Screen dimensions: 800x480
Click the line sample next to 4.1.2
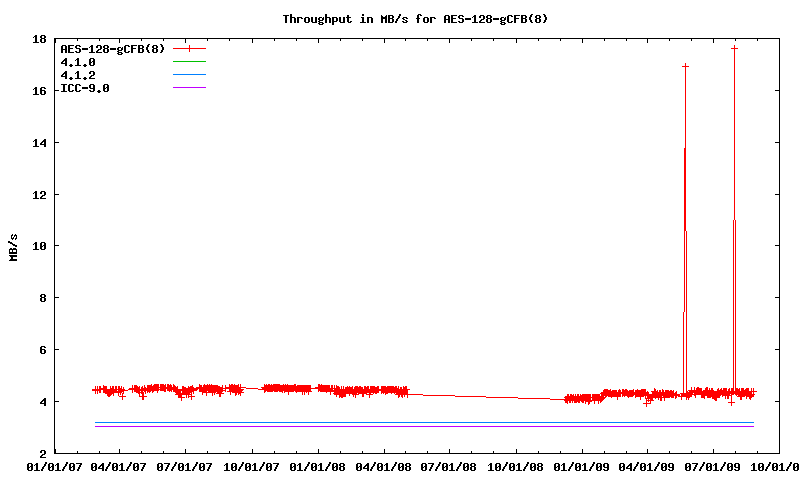point(189,75)
